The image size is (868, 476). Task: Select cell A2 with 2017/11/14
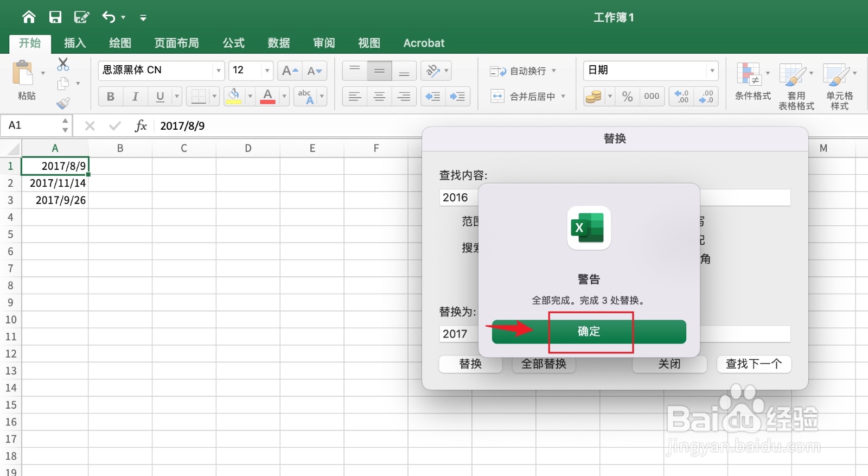tap(55, 183)
